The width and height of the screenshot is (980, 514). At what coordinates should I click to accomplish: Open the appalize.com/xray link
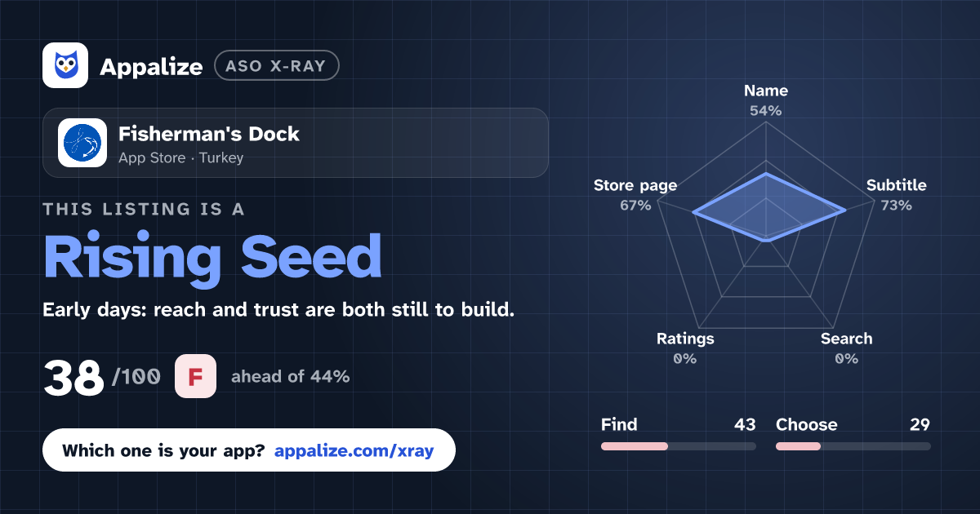354,450
